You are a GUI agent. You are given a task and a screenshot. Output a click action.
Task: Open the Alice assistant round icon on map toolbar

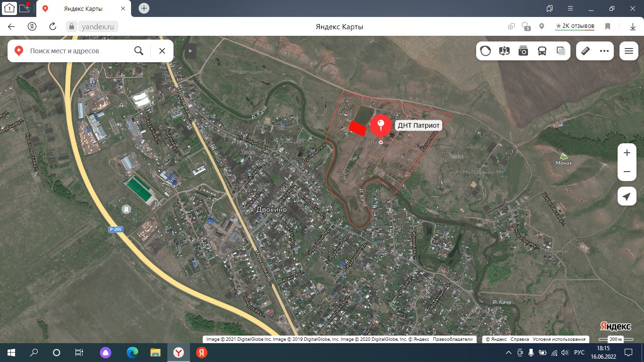[x=486, y=51]
